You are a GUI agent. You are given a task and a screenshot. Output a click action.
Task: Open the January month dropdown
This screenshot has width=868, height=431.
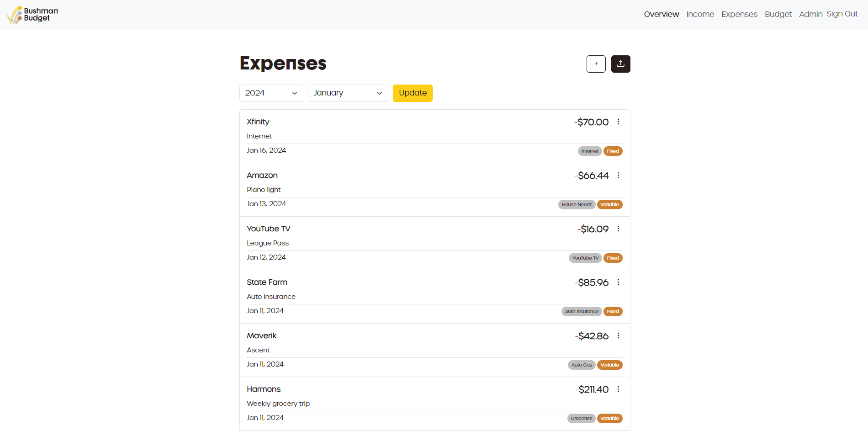click(349, 93)
